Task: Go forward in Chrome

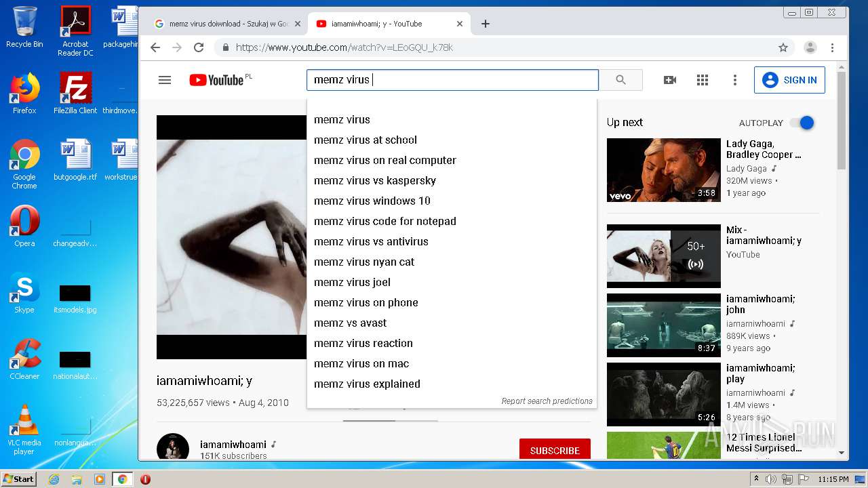Action: coord(177,47)
